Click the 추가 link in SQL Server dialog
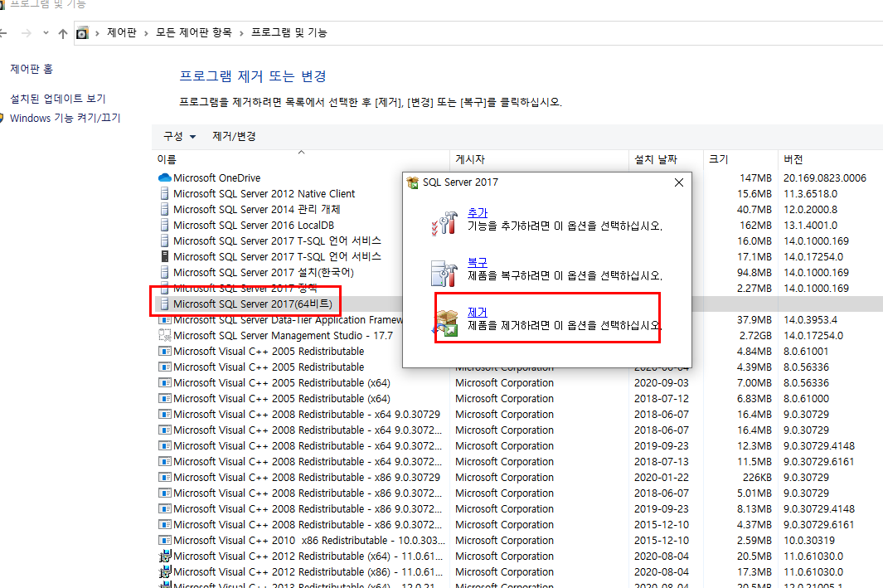Screen dimensions: 883x588 (x=478, y=213)
